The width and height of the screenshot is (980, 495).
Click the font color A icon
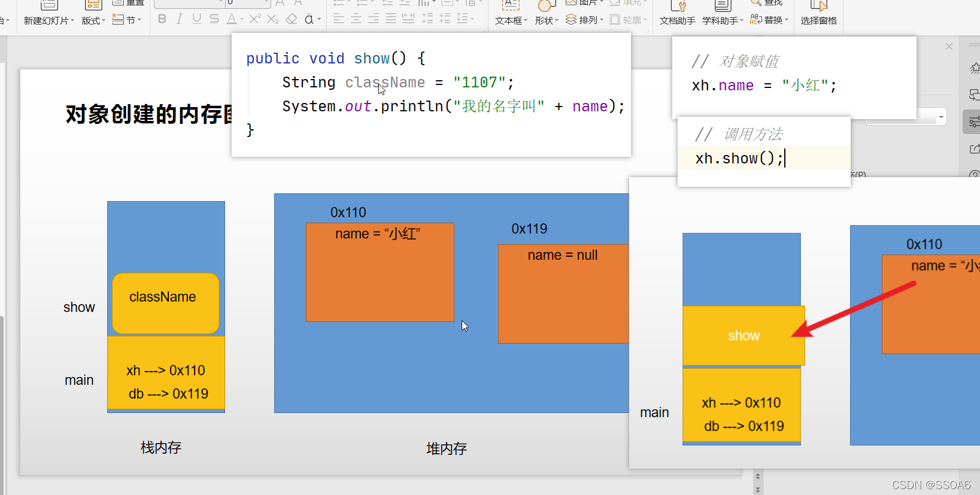(232, 19)
